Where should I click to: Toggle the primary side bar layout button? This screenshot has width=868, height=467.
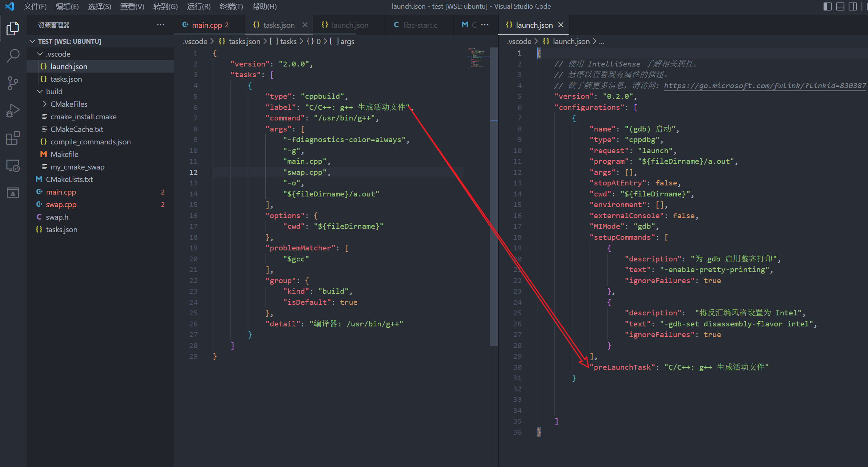(x=827, y=6)
